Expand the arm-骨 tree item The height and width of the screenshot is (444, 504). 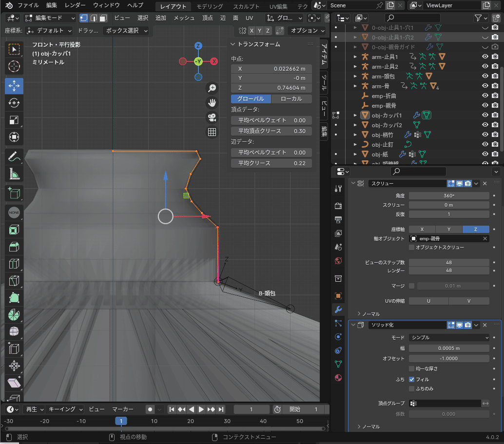355,86
